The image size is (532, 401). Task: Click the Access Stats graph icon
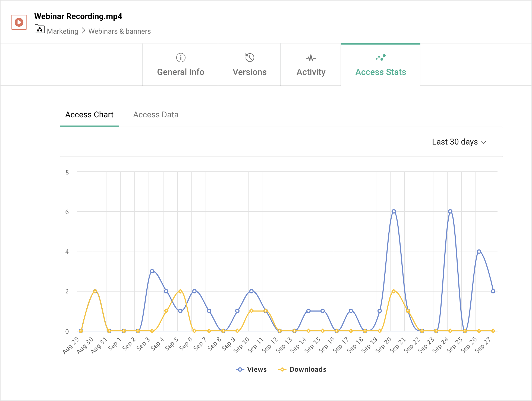tap(380, 57)
